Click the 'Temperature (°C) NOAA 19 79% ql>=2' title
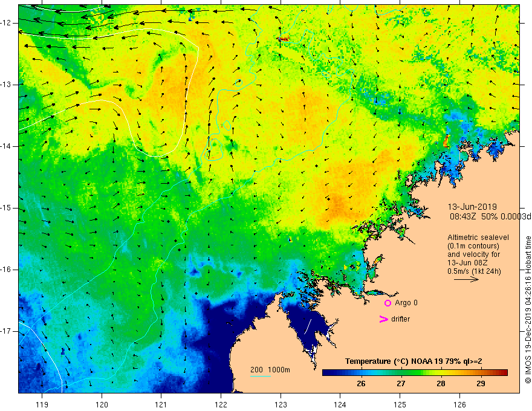The width and height of the screenshot is (532, 411). 414,361
